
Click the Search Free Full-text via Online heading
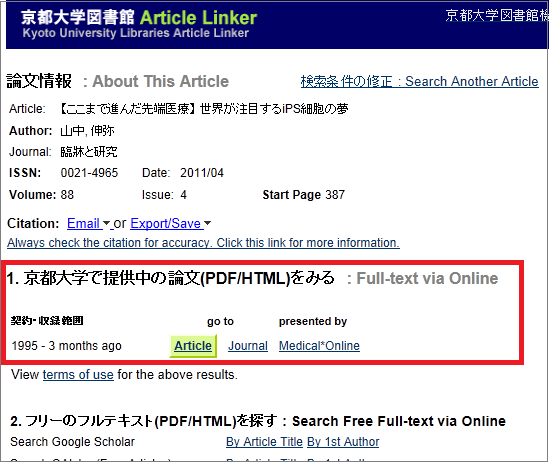pyautogui.click(x=399, y=421)
